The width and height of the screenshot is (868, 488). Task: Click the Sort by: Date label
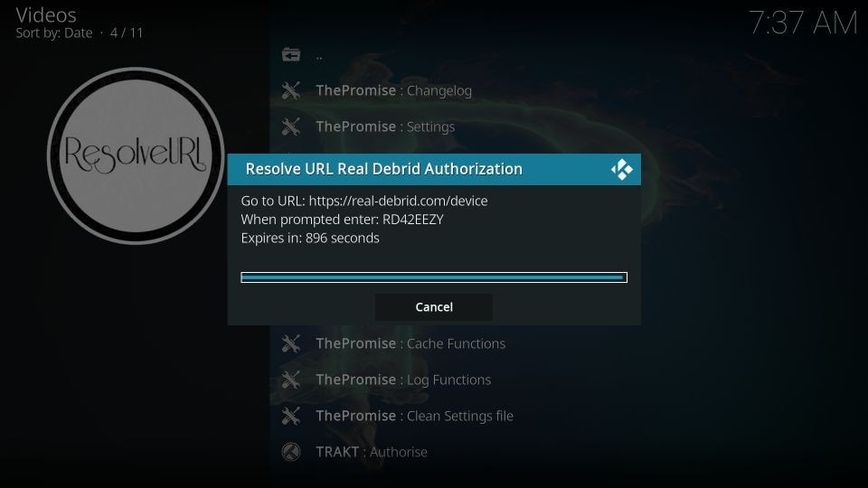coord(53,33)
